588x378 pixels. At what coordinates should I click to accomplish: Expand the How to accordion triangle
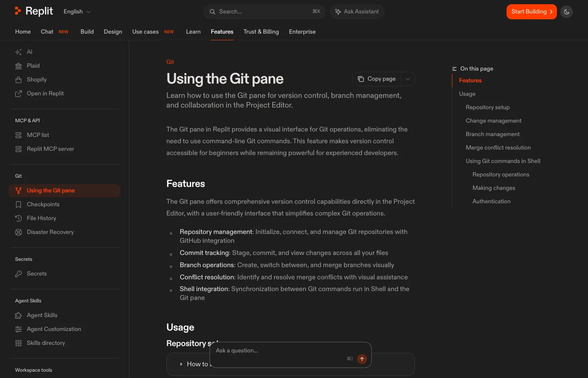181,364
